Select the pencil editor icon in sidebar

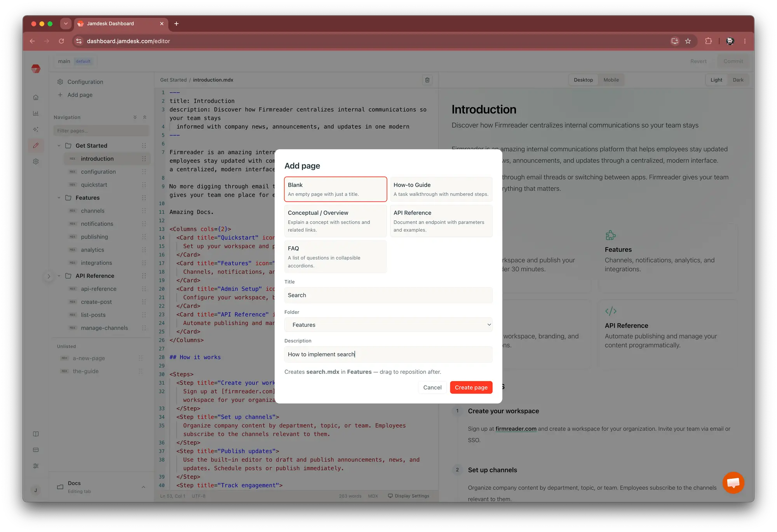tap(36, 145)
